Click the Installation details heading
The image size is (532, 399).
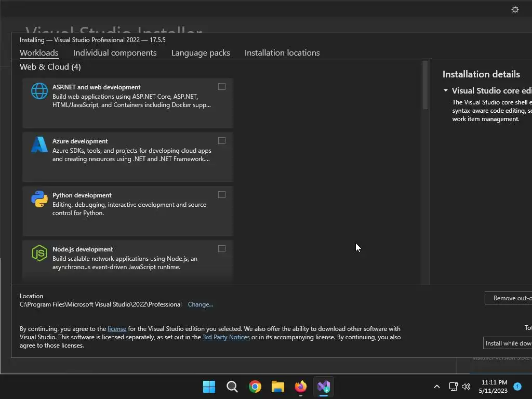(x=481, y=74)
